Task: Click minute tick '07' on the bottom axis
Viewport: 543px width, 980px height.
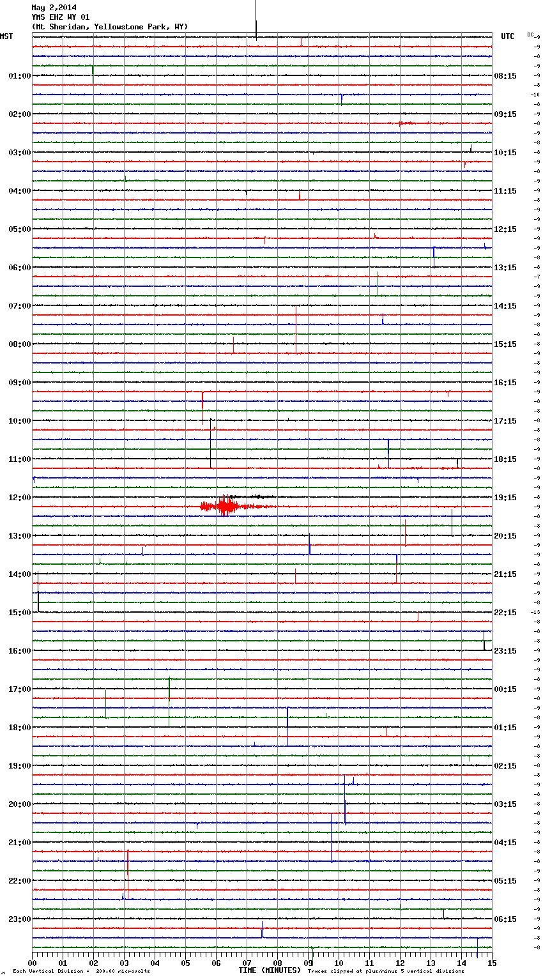Action: tap(247, 963)
